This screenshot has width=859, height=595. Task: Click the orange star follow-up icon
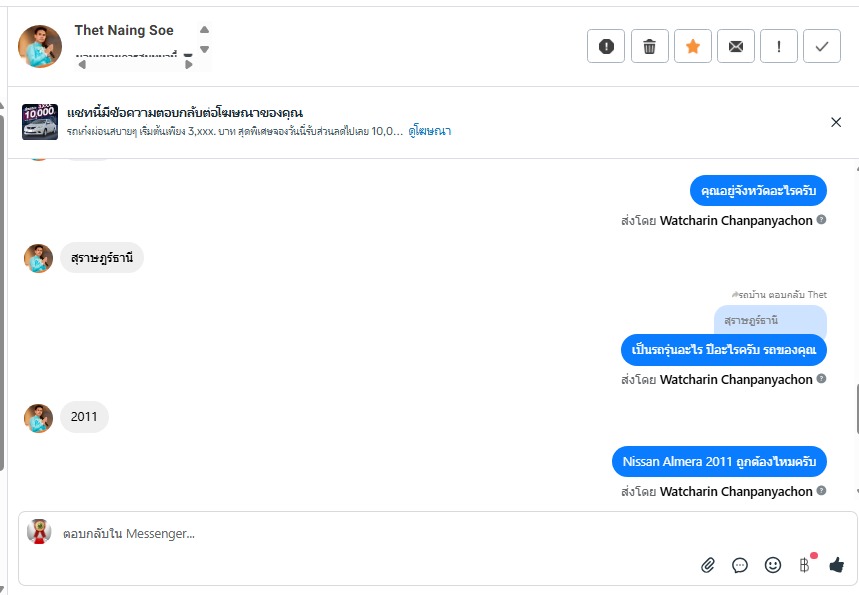[x=692, y=46]
